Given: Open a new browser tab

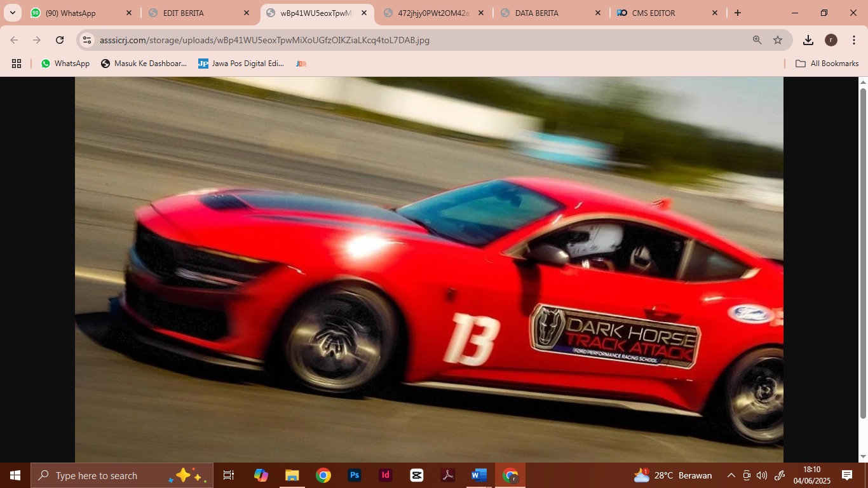Looking at the screenshot, I should [x=738, y=13].
